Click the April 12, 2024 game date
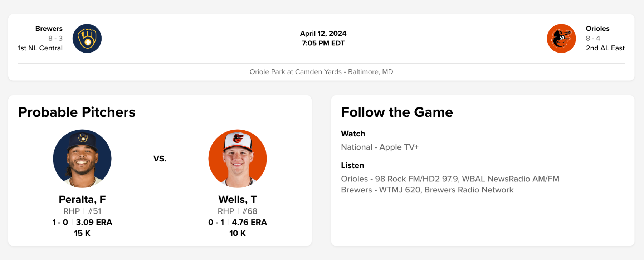 click(323, 33)
